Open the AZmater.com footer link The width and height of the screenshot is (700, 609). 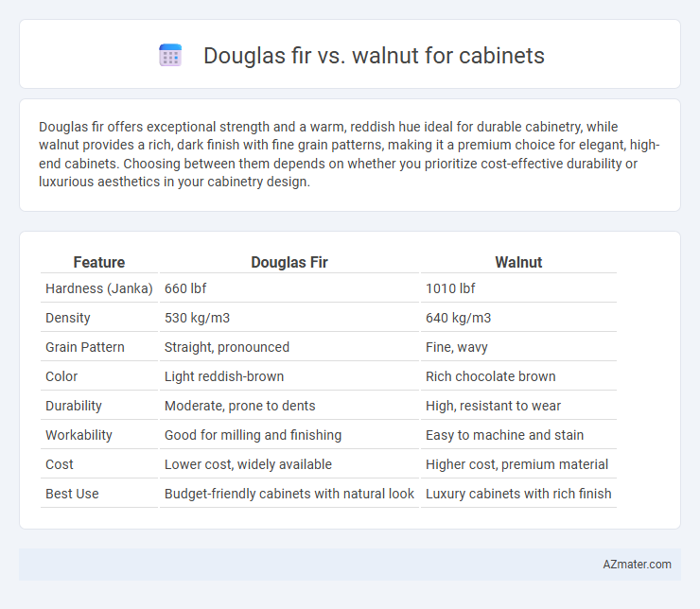point(637,565)
